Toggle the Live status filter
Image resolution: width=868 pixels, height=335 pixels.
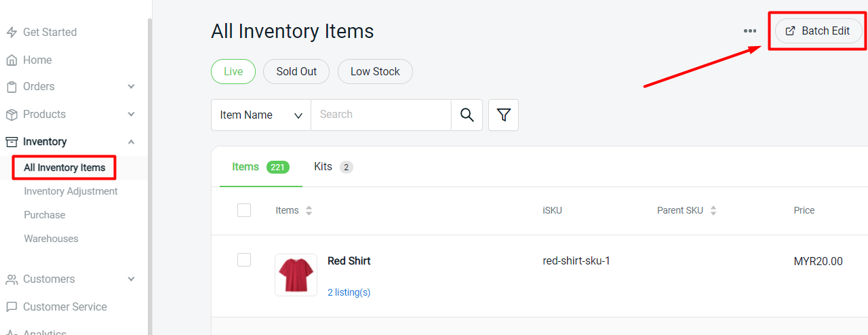click(233, 71)
